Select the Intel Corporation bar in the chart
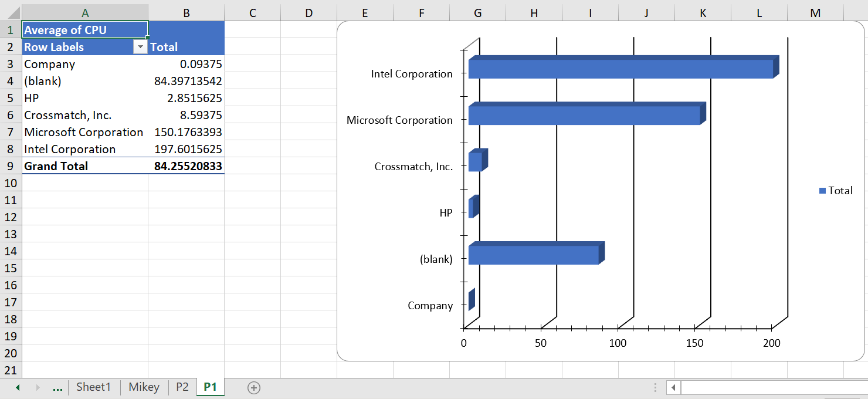 pyautogui.click(x=622, y=67)
